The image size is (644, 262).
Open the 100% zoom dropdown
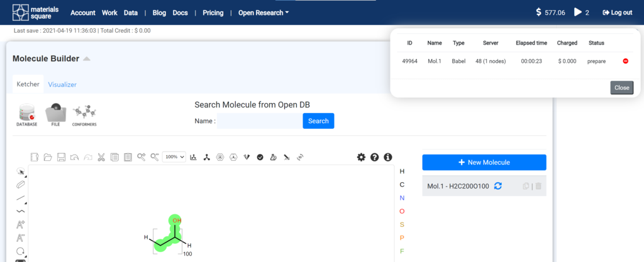(x=174, y=157)
